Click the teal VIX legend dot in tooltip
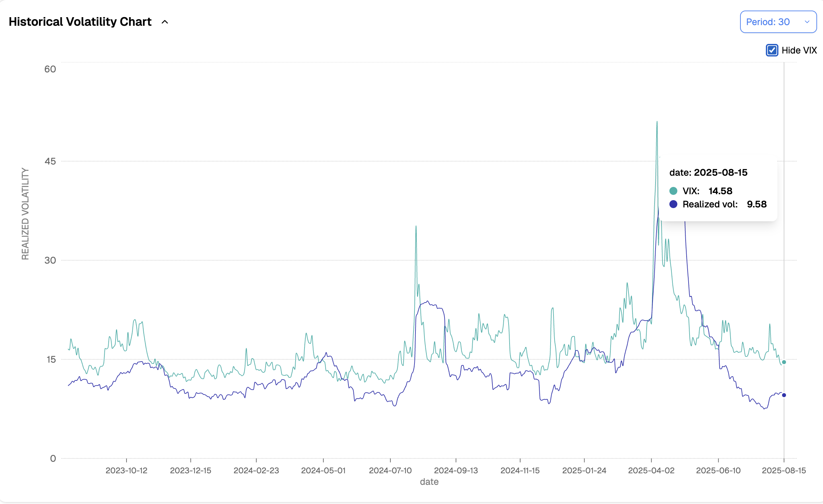The height and width of the screenshot is (504, 823). [x=673, y=191]
